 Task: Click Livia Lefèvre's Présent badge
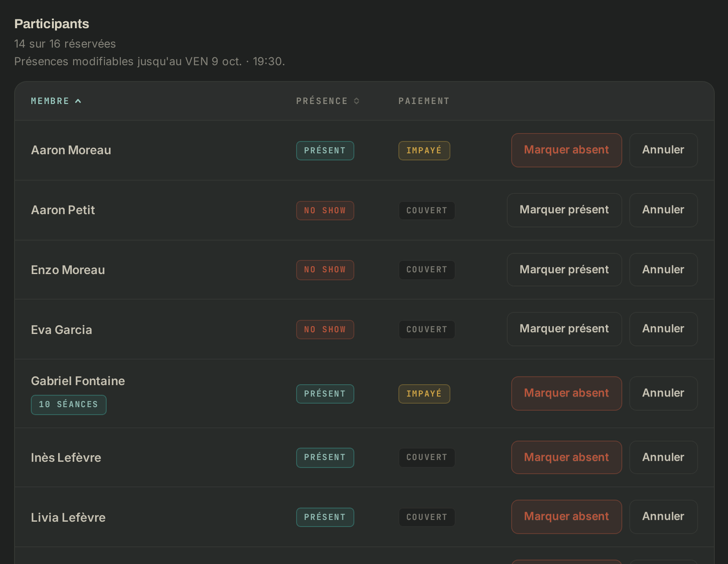click(x=325, y=517)
